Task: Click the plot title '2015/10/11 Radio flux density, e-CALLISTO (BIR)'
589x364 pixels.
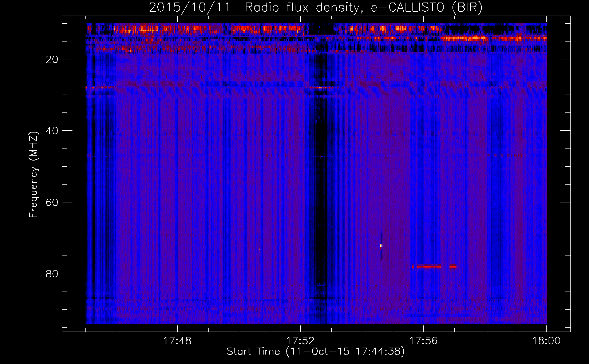Action: pyautogui.click(x=316, y=7)
